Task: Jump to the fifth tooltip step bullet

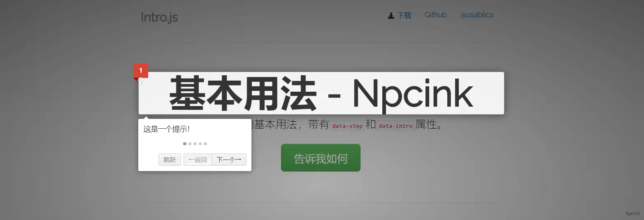Action: point(205,144)
